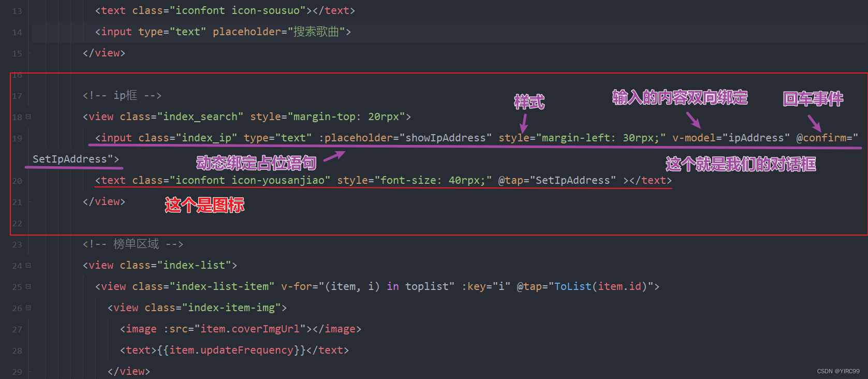Click line number 28 in the gutter

(17, 351)
